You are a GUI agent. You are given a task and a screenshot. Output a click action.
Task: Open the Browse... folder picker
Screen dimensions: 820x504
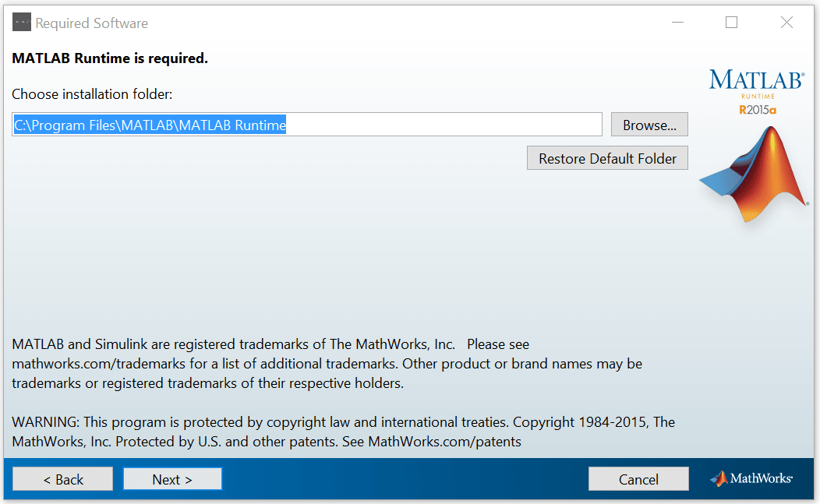(x=649, y=125)
